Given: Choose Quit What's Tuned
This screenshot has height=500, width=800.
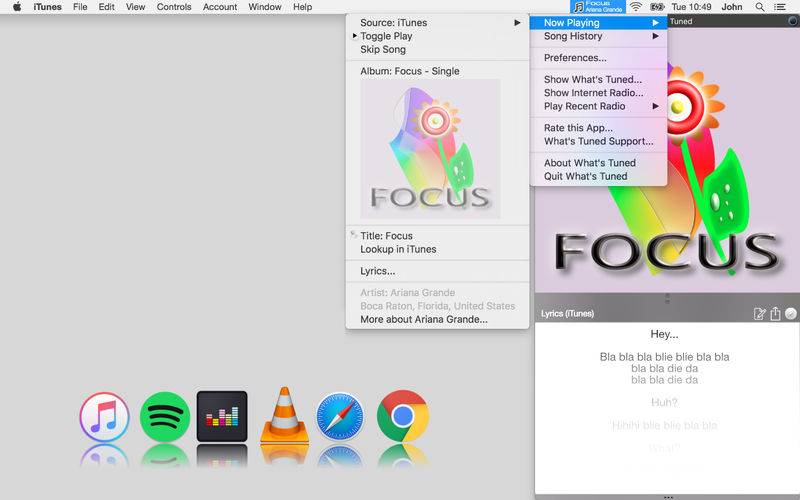Looking at the screenshot, I should pos(598,176).
